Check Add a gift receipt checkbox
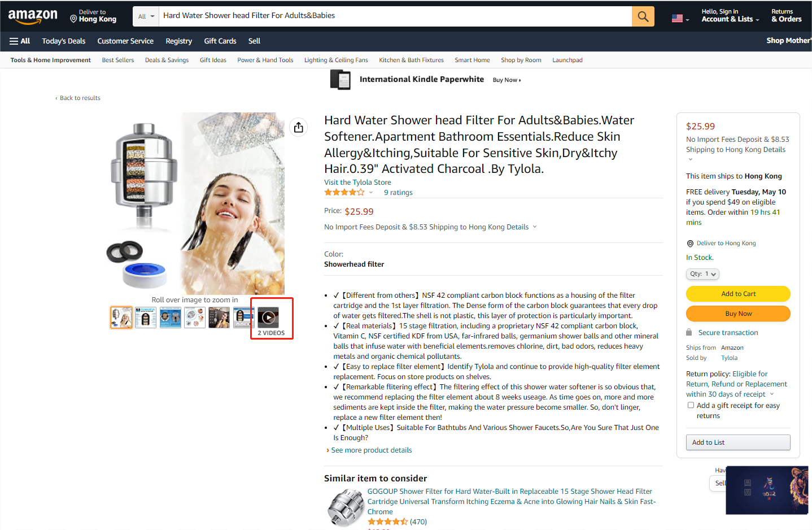 pyautogui.click(x=691, y=405)
